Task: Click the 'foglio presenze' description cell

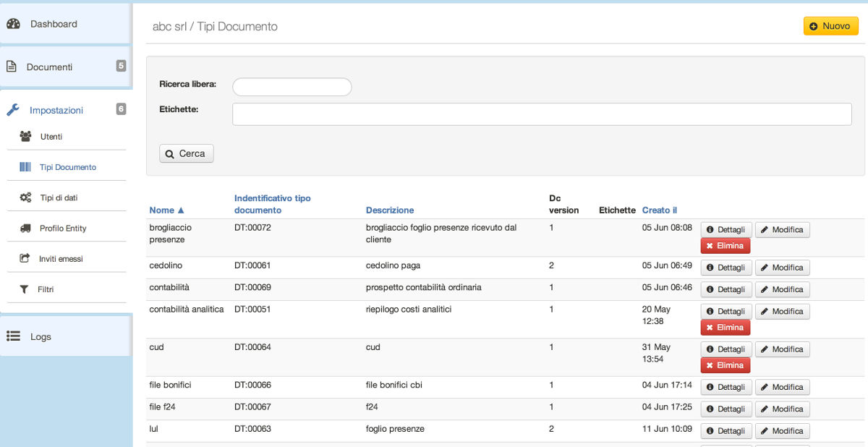Action: (x=395, y=429)
